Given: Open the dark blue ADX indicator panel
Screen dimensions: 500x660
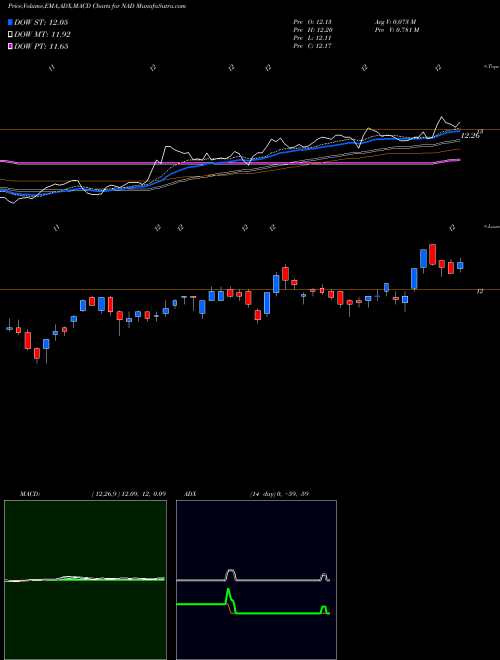Looking at the screenshot, I should tap(256, 580).
